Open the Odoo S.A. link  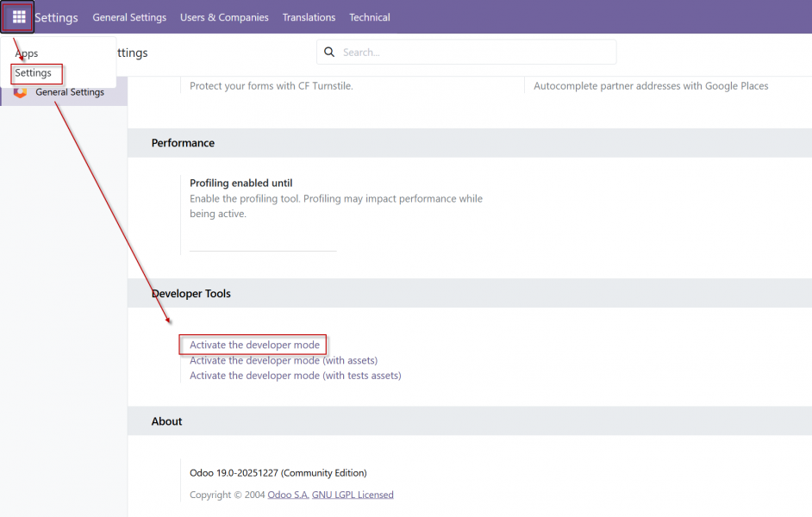tap(286, 495)
